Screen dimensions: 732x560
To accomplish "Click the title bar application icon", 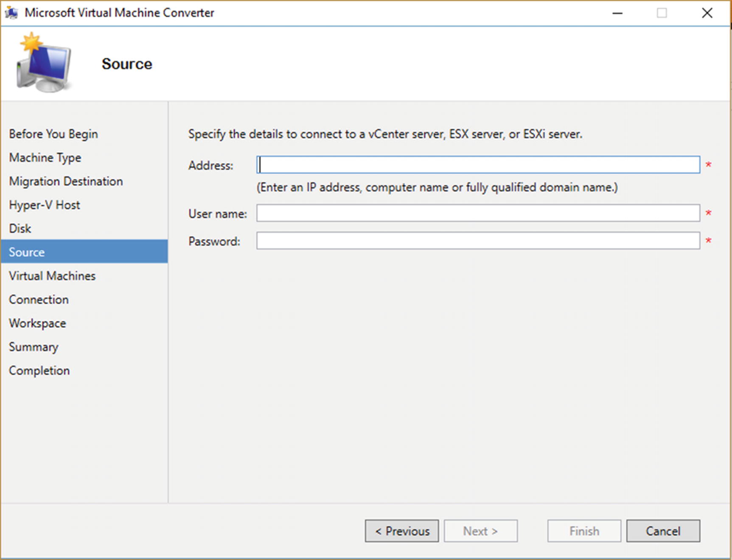I will 11,13.
